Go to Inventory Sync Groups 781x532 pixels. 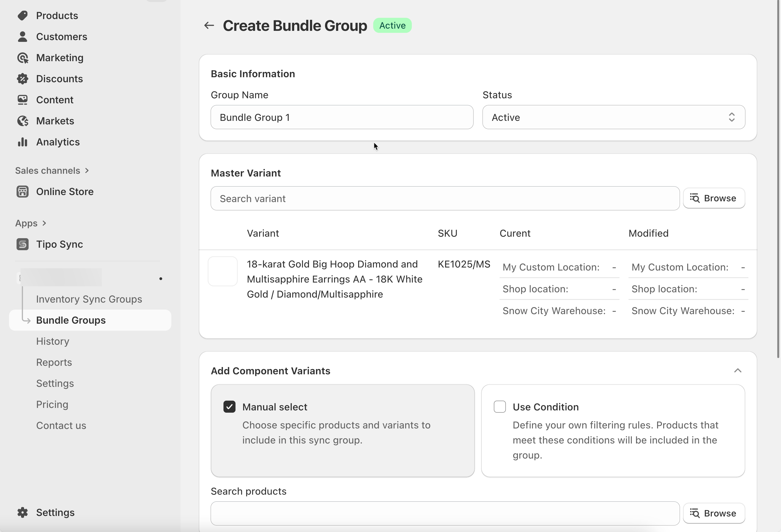click(89, 299)
